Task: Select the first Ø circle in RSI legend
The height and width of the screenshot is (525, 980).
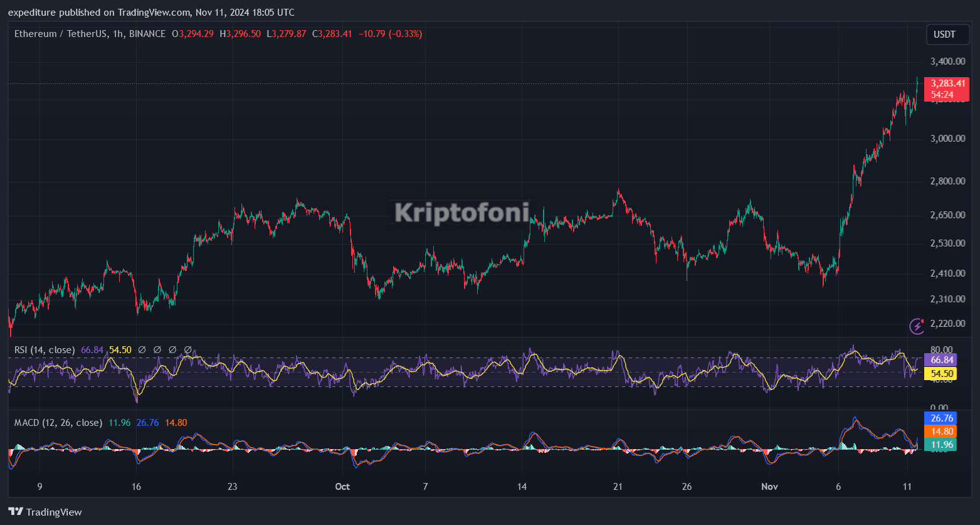Action: coord(142,350)
